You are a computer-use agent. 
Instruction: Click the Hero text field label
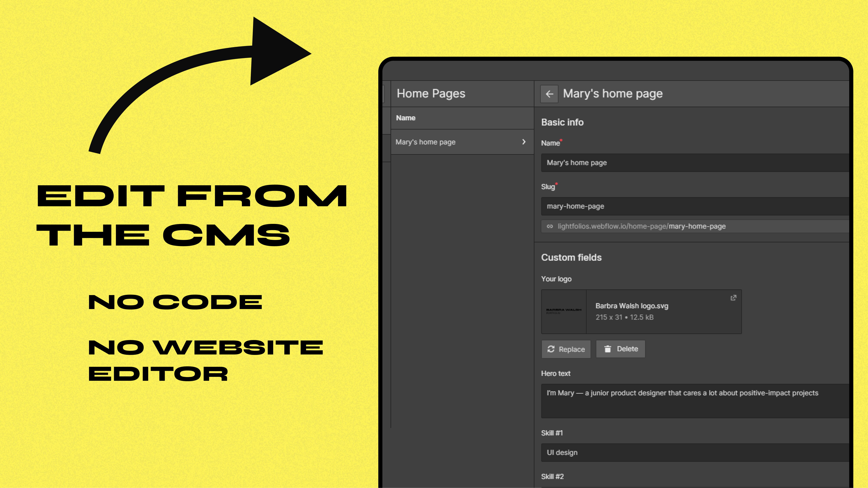[x=556, y=373]
